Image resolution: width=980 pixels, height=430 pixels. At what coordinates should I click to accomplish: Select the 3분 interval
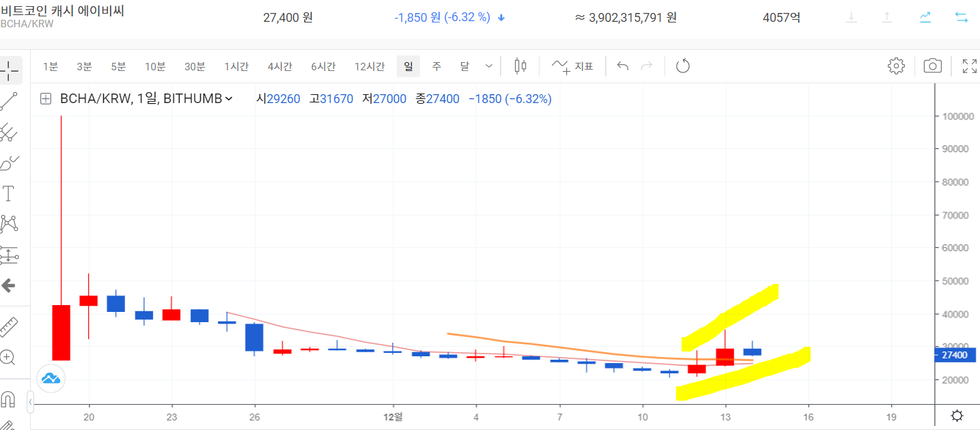84,66
